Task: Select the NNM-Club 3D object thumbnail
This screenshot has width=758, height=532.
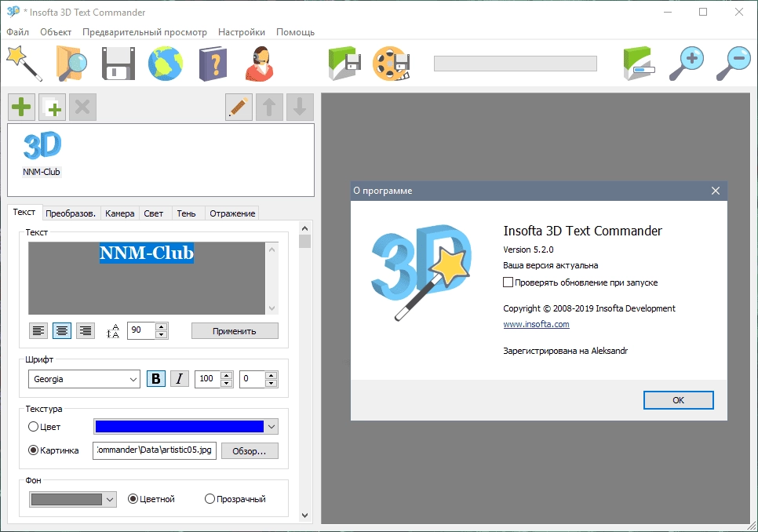Action: [x=42, y=154]
